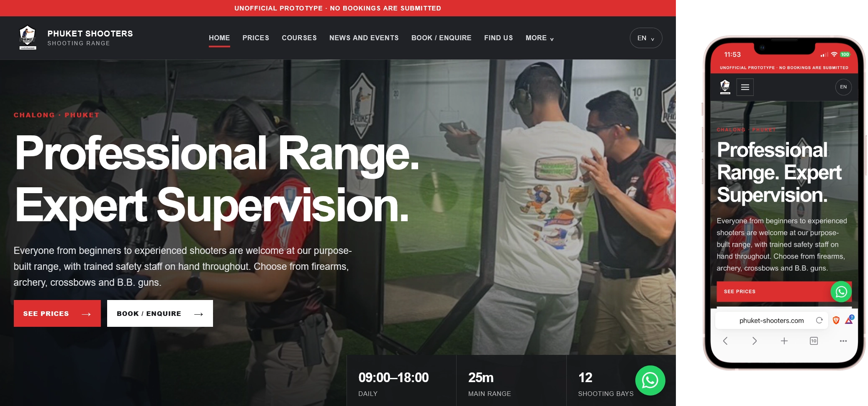This screenshot has width=868, height=406.
Task: Open new tab with phone browser plus icon
Action: (x=784, y=341)
